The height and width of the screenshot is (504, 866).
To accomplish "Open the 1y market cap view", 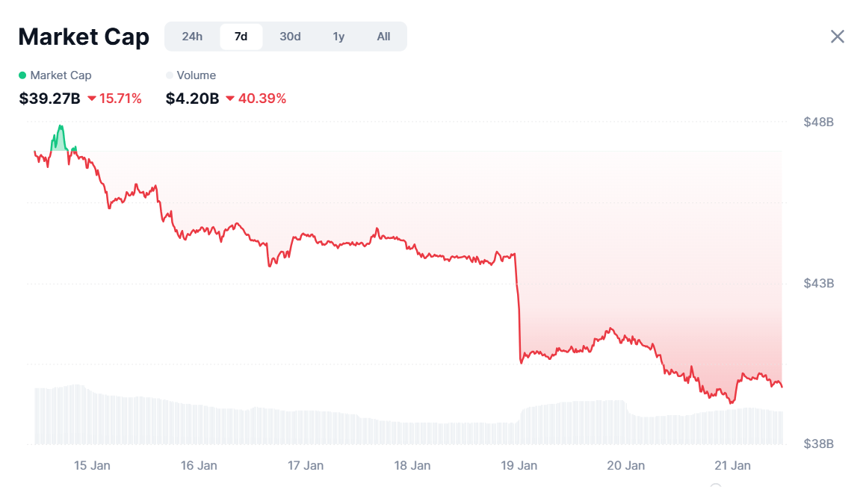I will click(338, 36).
